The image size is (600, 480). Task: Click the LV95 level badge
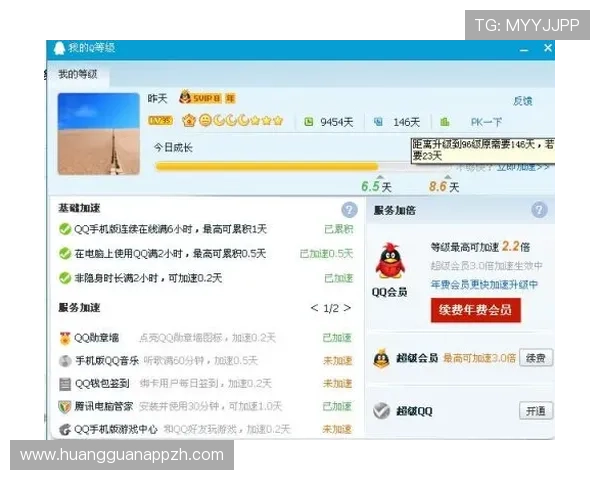(x=160, y=121)
